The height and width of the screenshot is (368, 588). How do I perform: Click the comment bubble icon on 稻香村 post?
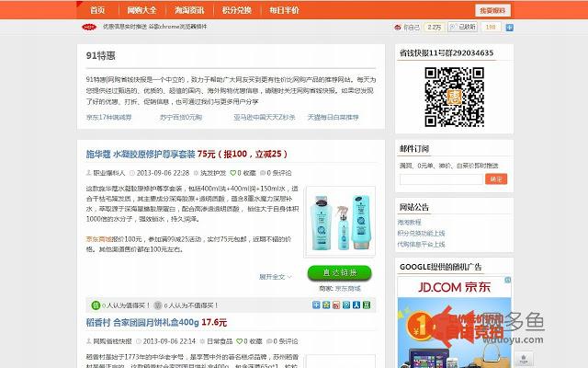269,341
